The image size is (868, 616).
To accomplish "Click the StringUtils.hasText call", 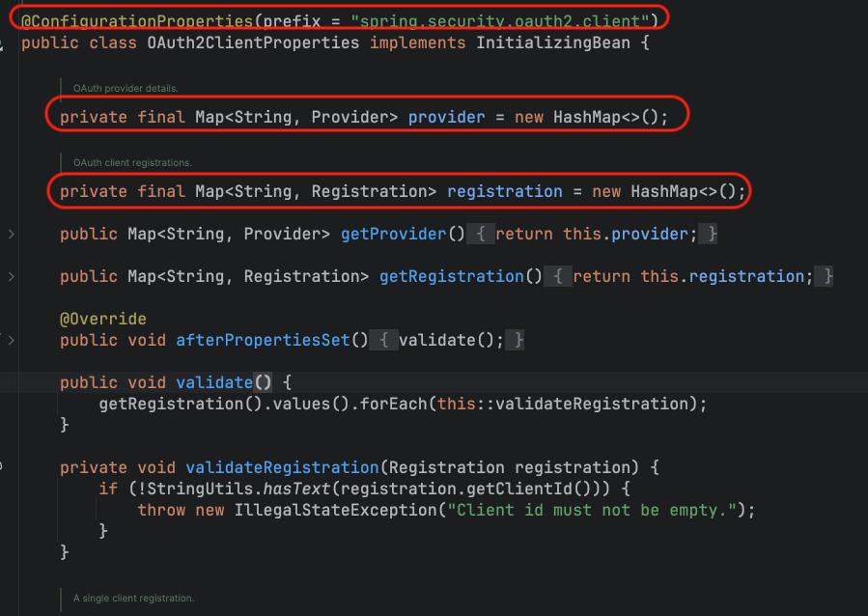I will click(238, 489).
